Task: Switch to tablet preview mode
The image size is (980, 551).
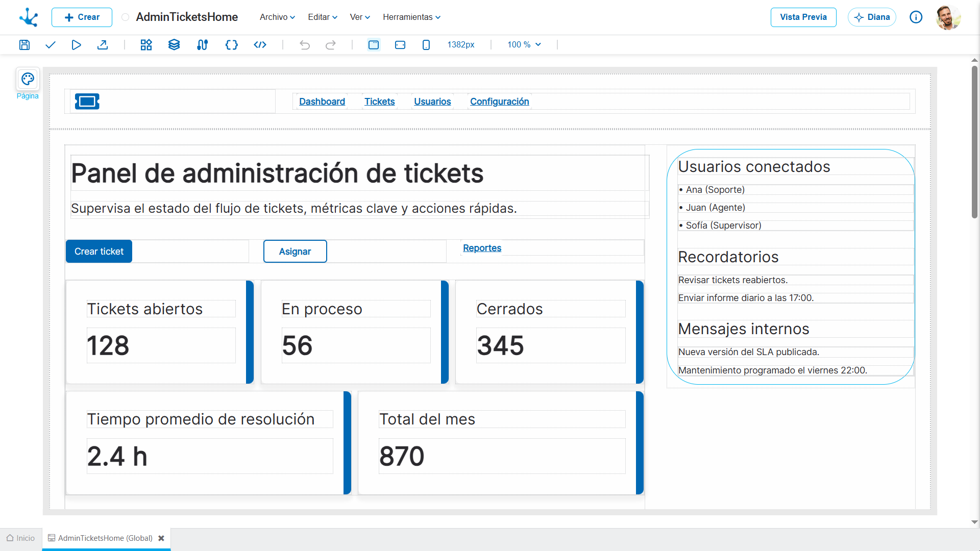Action: pyautogui.click(x=400, y=45)
